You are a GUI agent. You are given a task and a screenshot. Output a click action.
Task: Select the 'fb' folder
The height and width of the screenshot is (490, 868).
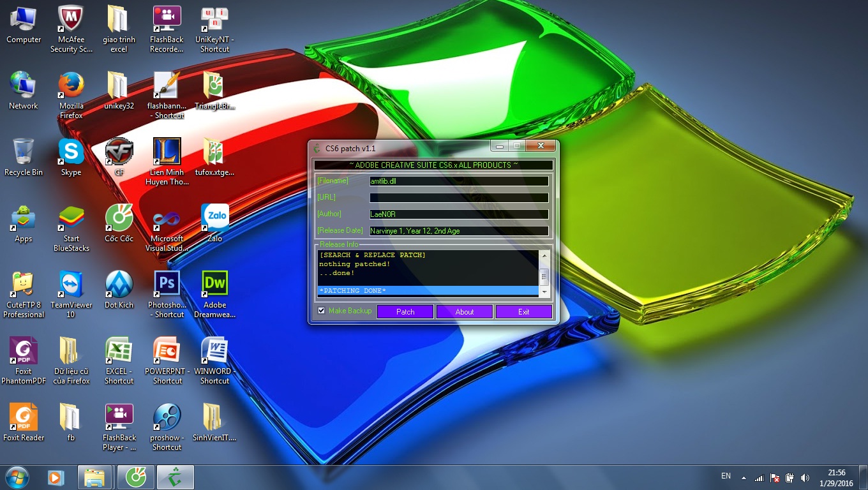pyautogui.click(x=71, y=423)
